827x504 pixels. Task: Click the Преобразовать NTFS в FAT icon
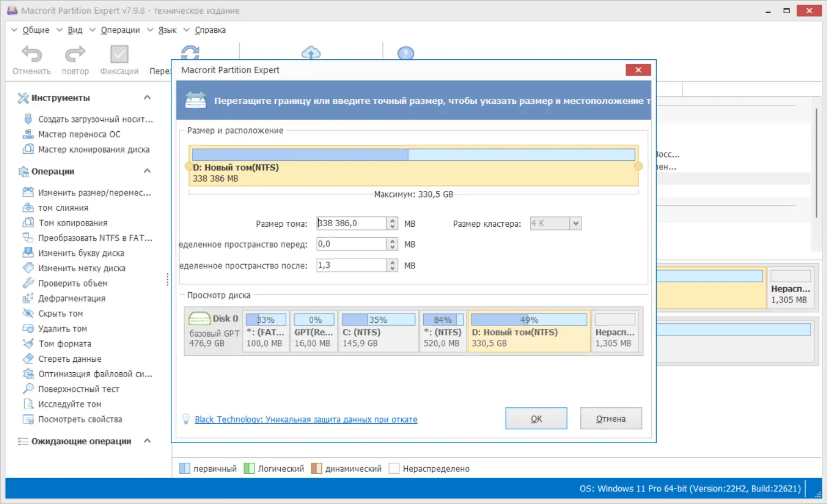(28, 238)
